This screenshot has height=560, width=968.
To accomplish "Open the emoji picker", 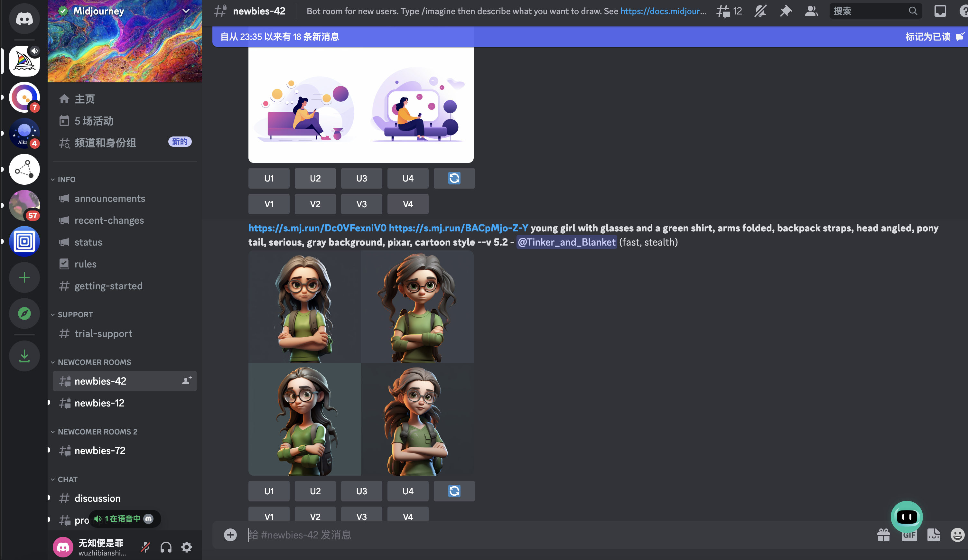I will click(x=957, y=535).
